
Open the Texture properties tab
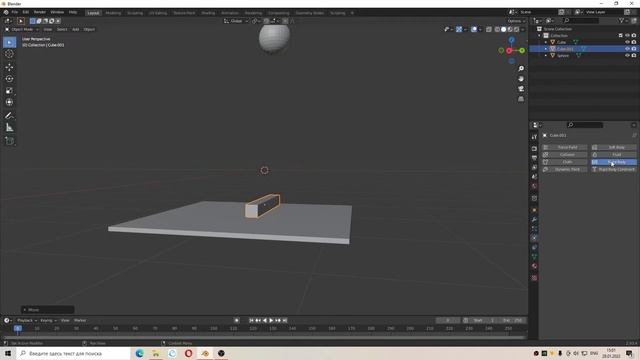click(x=534, y=278)
